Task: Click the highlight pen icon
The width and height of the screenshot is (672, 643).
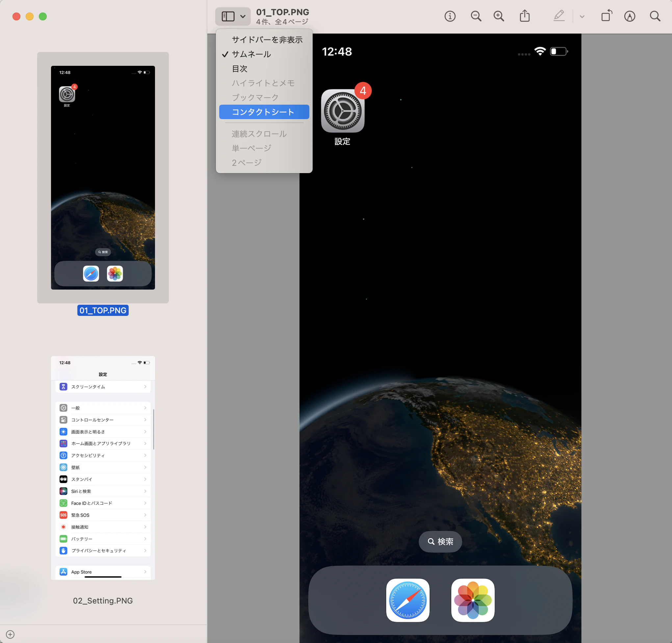Action: [x=559, y=16]
